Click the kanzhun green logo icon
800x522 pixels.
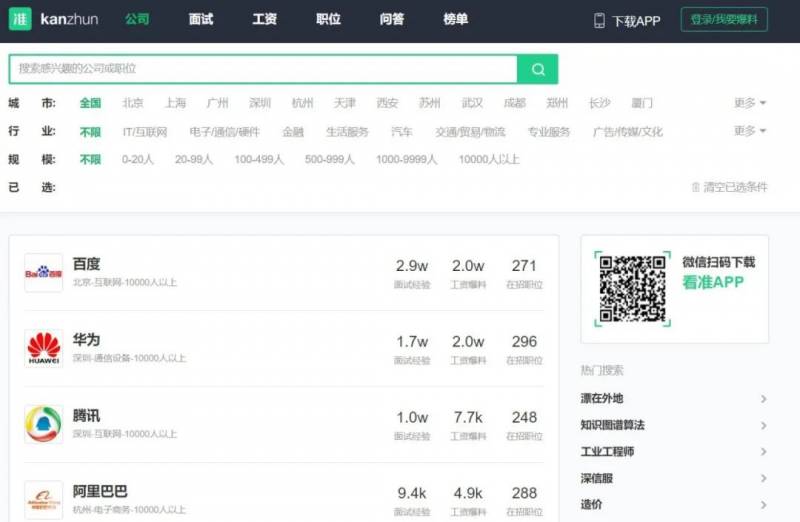click(20, 19)
